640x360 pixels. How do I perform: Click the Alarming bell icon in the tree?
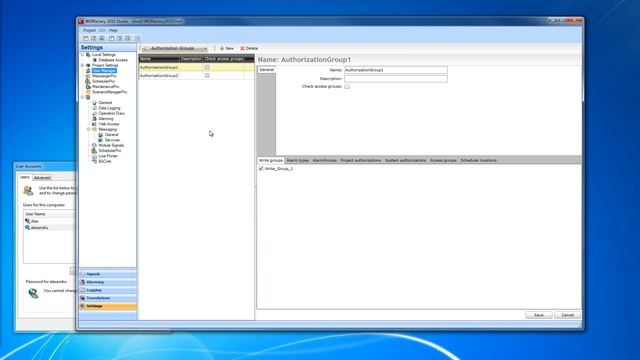tap(95, 119)
